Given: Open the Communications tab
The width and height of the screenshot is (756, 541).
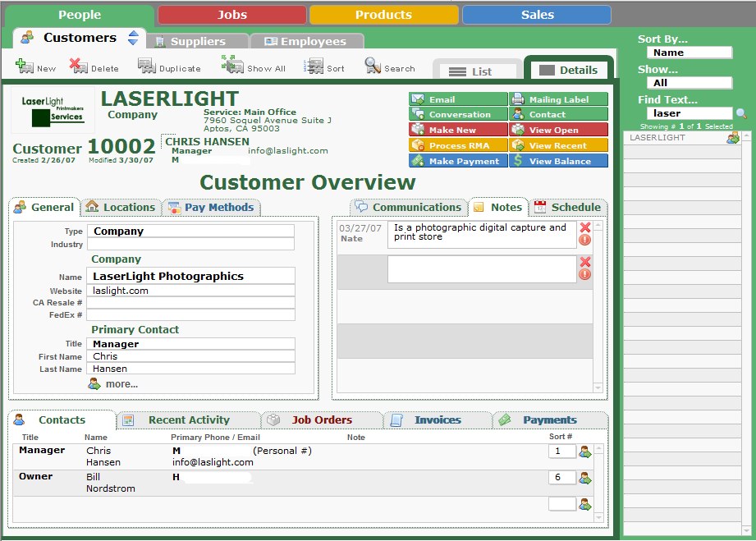Looking at the screenshot, I should tap(409, 207).
